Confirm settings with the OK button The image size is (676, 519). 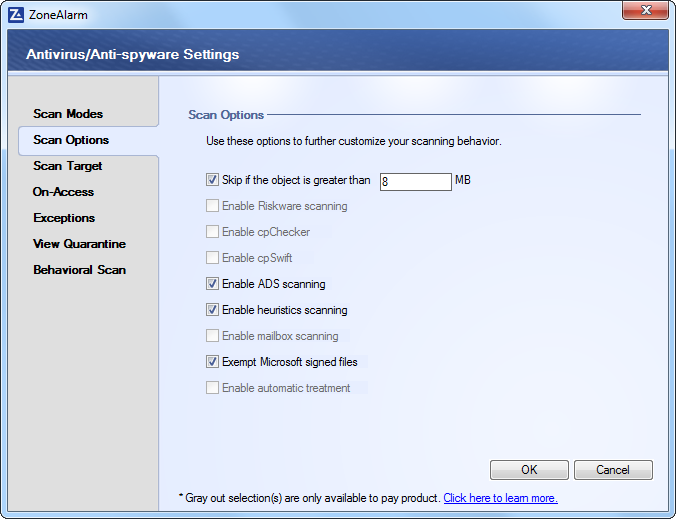pos(529,469)
